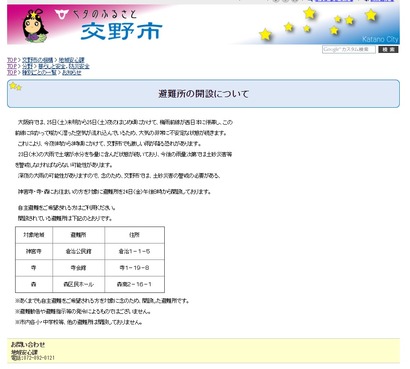
Task: Open the 種別ごとの一覧 breadcrumb link
Action: pos(39,72)
